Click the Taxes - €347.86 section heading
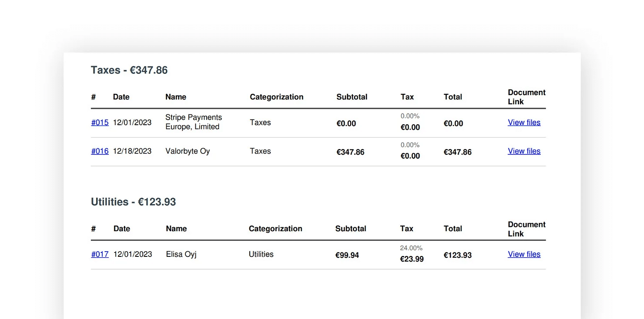Screen dimensions: 644x319 click(x=129, y=70)
